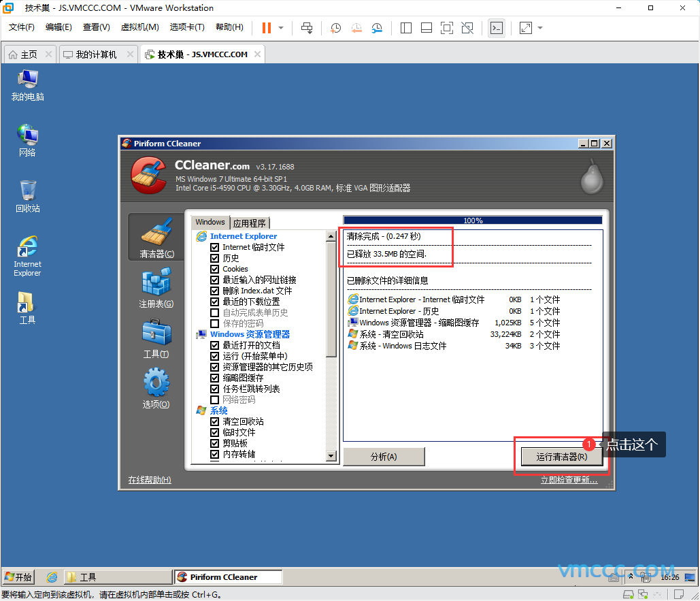Viewport: 700px width, 601px height.
Task: Open the stretch display dropdown arrow
Action: point(540,28)
